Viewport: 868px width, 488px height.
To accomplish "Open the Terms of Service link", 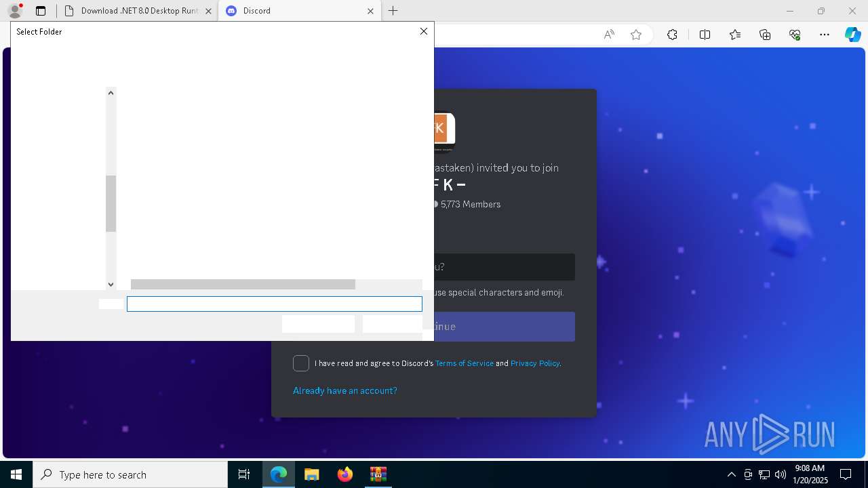I will coord(465,363).
